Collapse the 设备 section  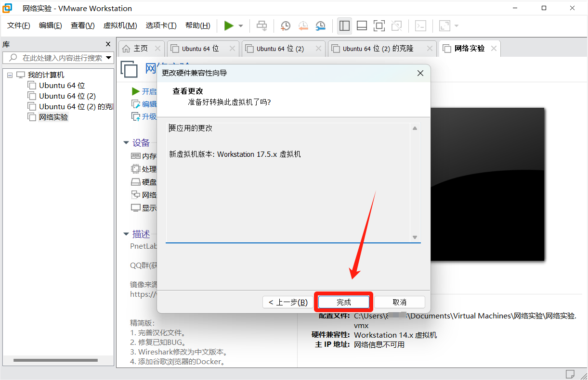click(126, 143)
